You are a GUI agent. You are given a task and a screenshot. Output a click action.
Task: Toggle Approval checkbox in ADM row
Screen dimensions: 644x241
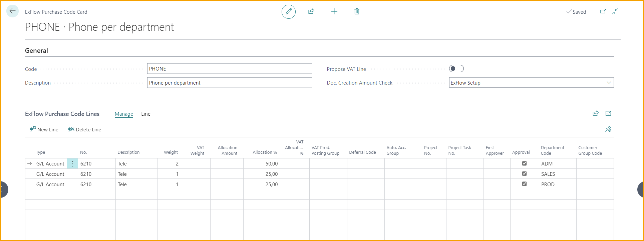tap(524, 163)
